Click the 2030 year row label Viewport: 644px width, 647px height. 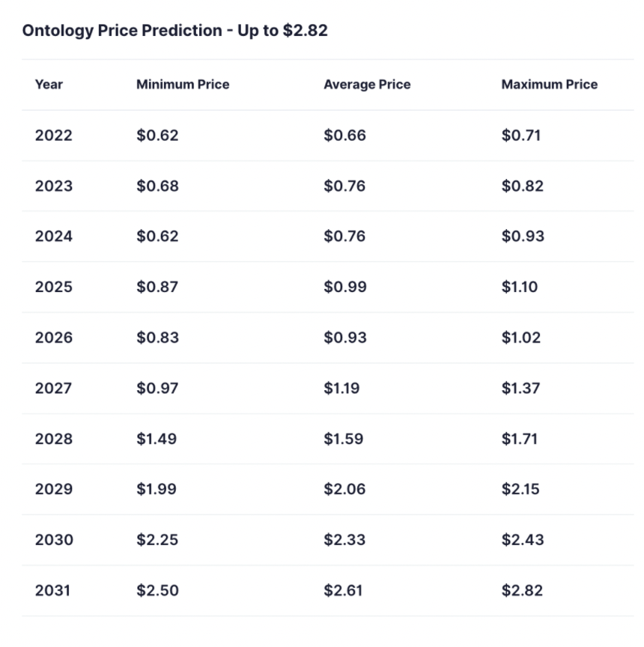click(x=54, y=540)
